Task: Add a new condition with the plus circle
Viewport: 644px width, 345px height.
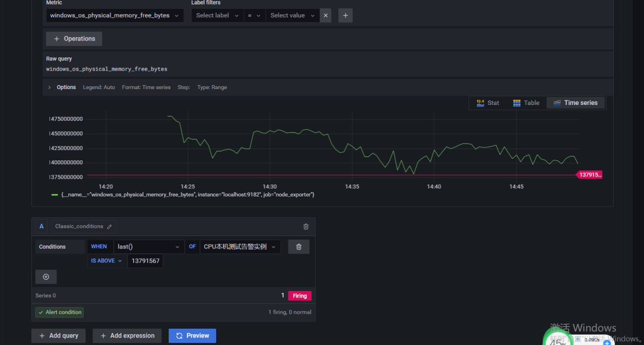Action: [x=46, y=277]
